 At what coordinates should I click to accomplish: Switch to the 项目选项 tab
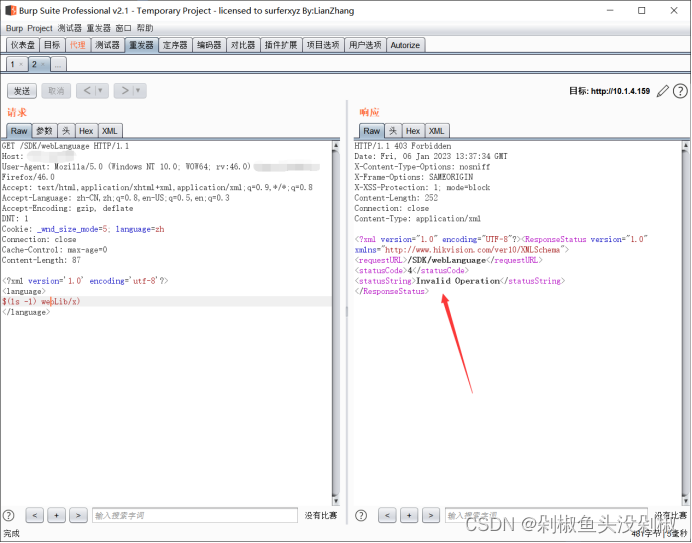point(323,45)
